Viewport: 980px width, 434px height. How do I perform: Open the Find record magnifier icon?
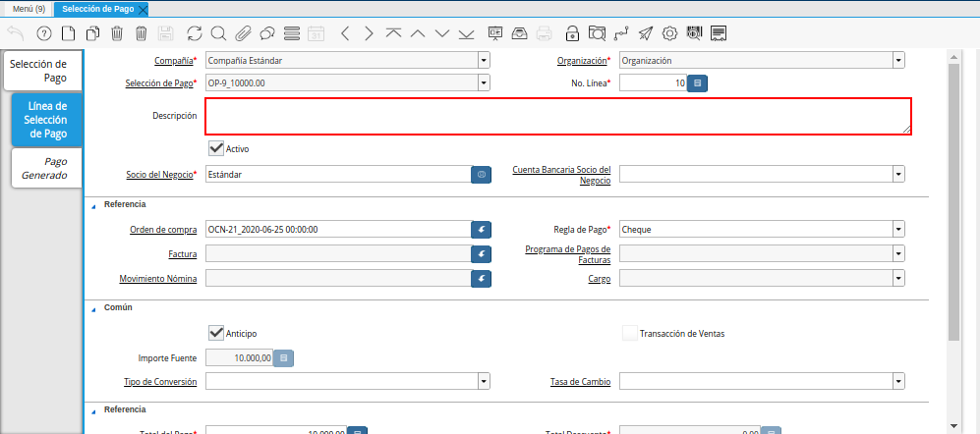coord(218,33)
